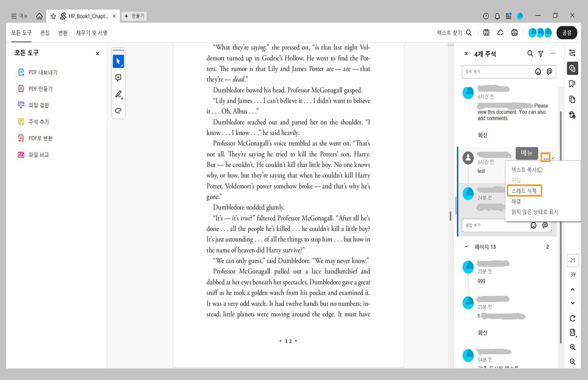This screenshot has height=380, width=588.
Task: Go to the Home screen icon
Action: 39,16
